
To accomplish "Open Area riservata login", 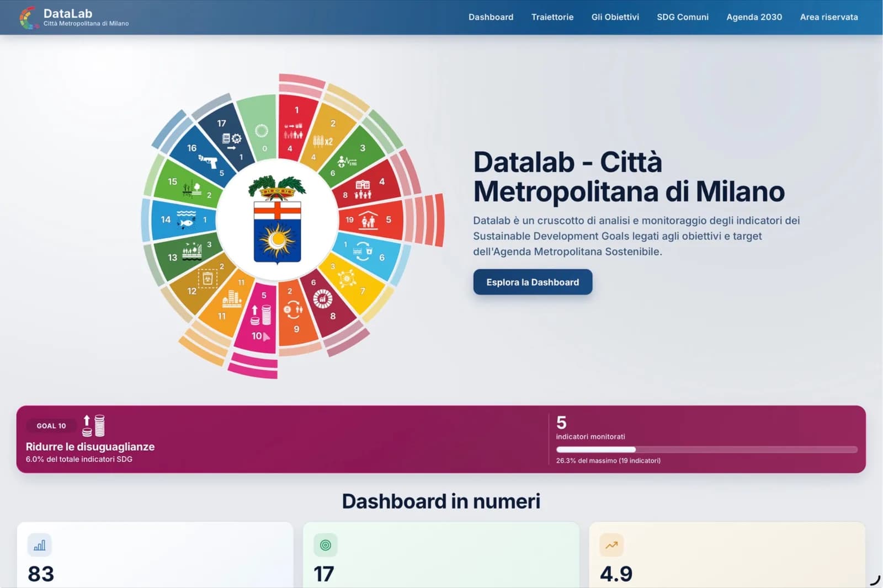I will [x=828, y=17].
